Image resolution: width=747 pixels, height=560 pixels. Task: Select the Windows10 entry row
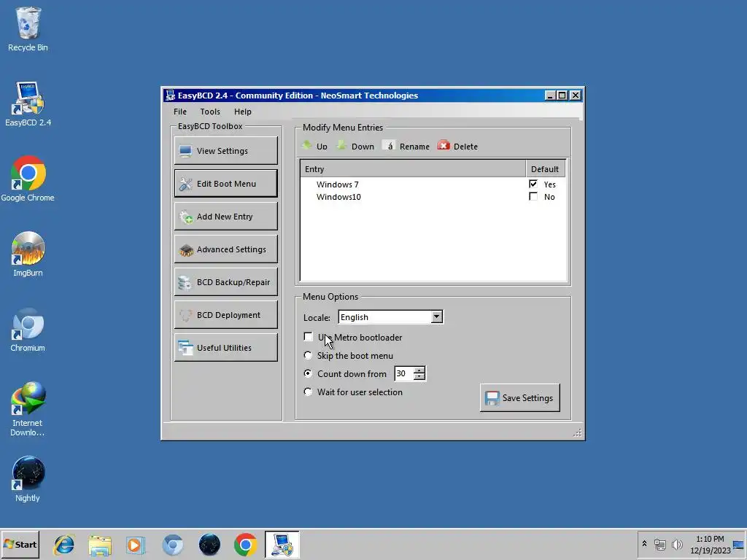point(433,197)
